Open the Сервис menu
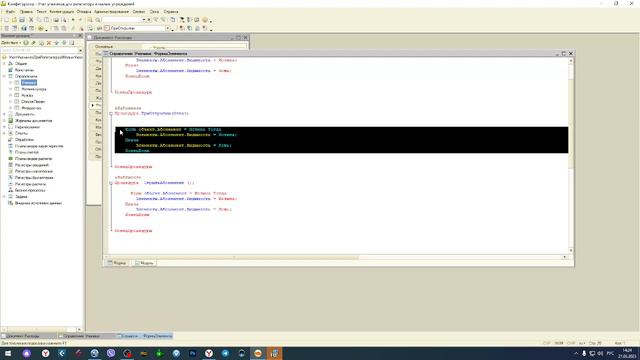This screenshot has width=640, height=360. coord(139,12)
